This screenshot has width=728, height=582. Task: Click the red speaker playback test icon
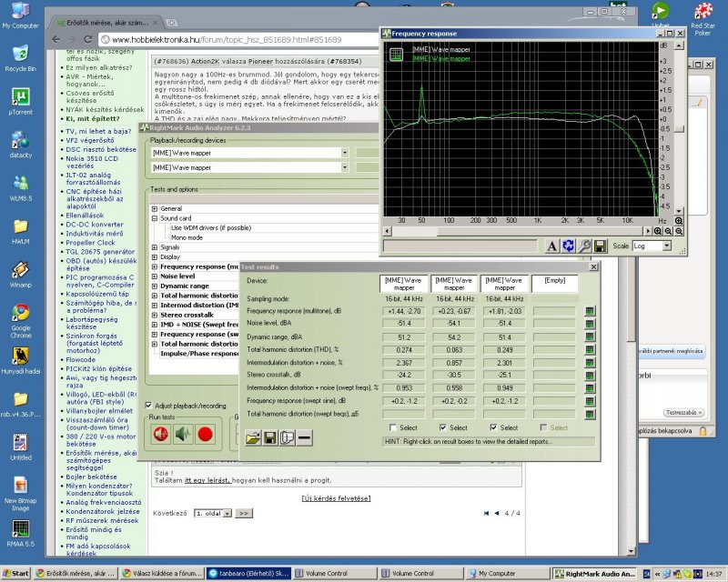tap(161, 435)
